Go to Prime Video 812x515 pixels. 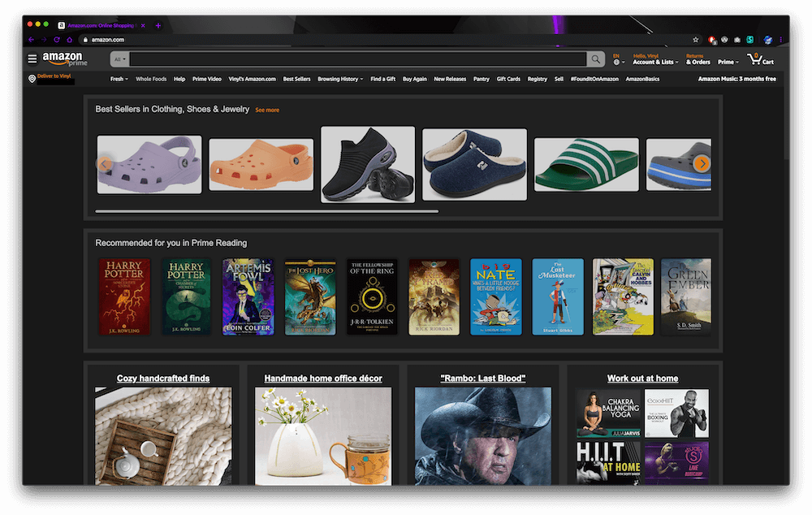206,79
